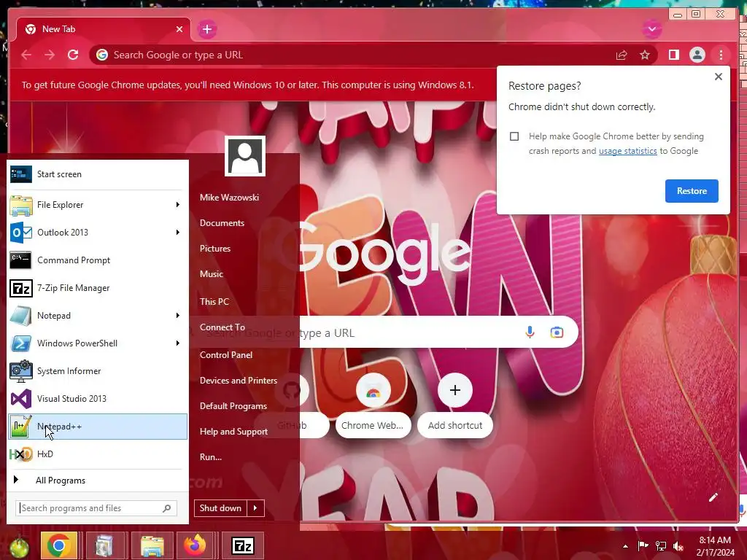
Task: Click the Add shortcut plus icon
Action: coord(455,391)
